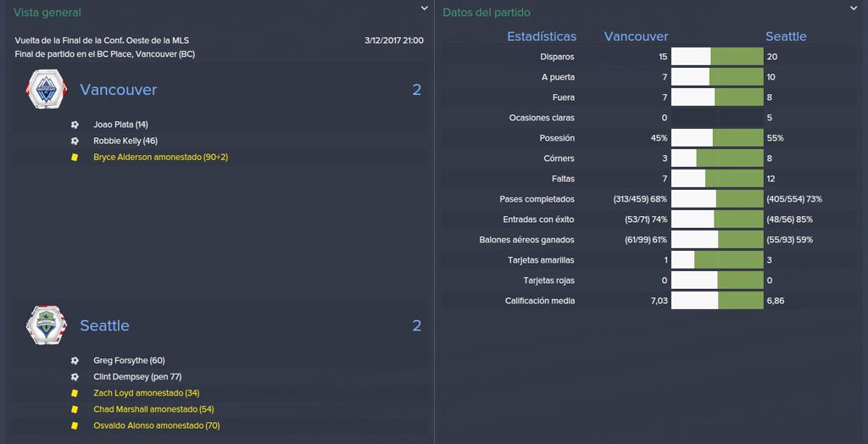
Task: Click the Posesión comparison bar
Action: (x=717, y=138)
